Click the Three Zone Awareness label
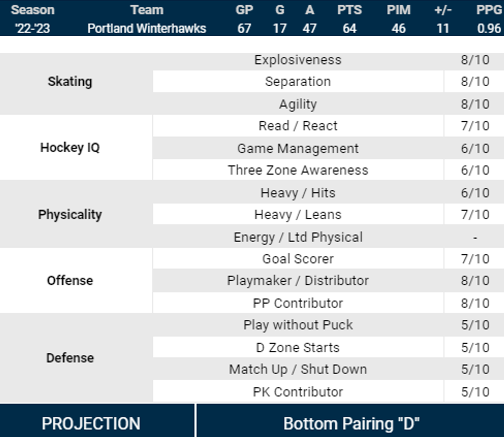 pos(298,170)
